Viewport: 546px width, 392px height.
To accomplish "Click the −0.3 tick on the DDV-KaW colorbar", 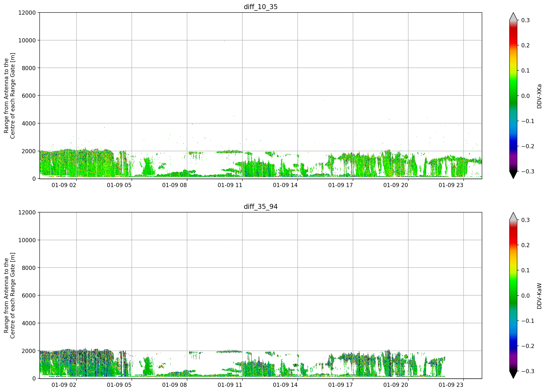I will pyautogui.click(x=528, y=371).
